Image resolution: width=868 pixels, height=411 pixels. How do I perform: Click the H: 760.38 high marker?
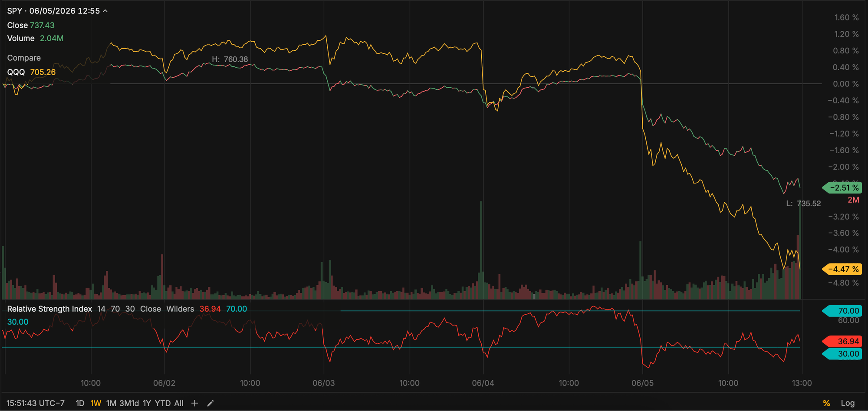230,59
